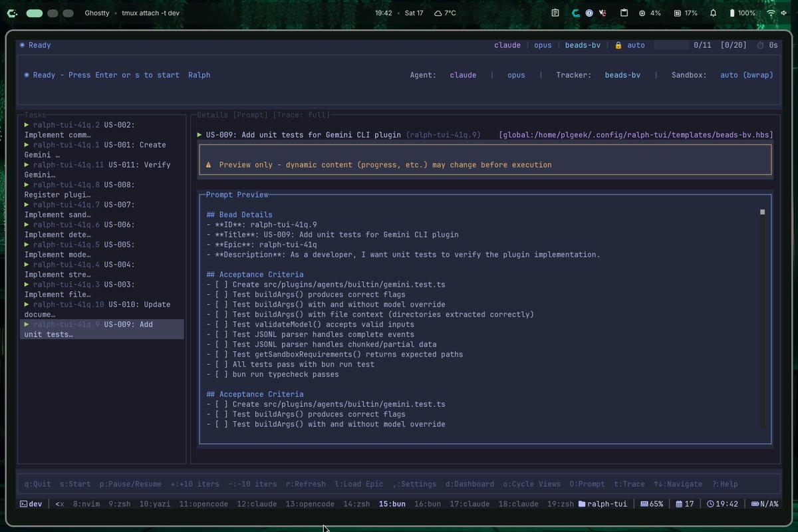Viewport: 798px width, 532px height.
Task: Select task ralph-tui-41q.8 US-008 Register plugin
Action: pos(102,190)
